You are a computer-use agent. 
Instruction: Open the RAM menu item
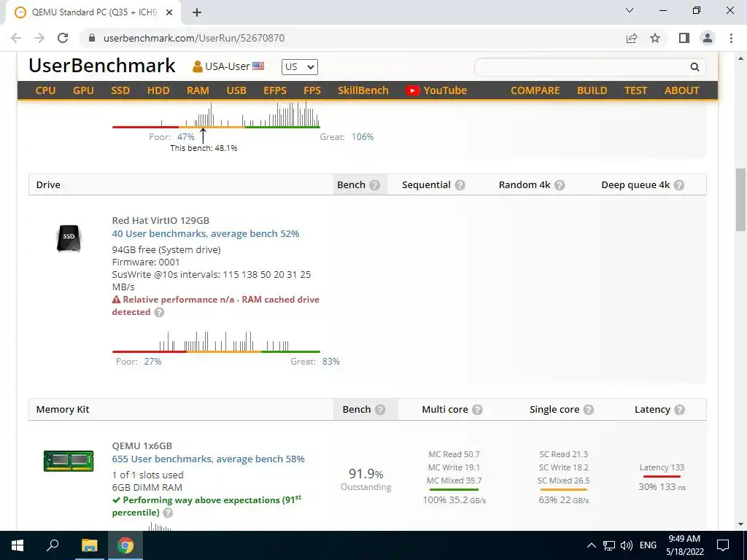[198, 90]
